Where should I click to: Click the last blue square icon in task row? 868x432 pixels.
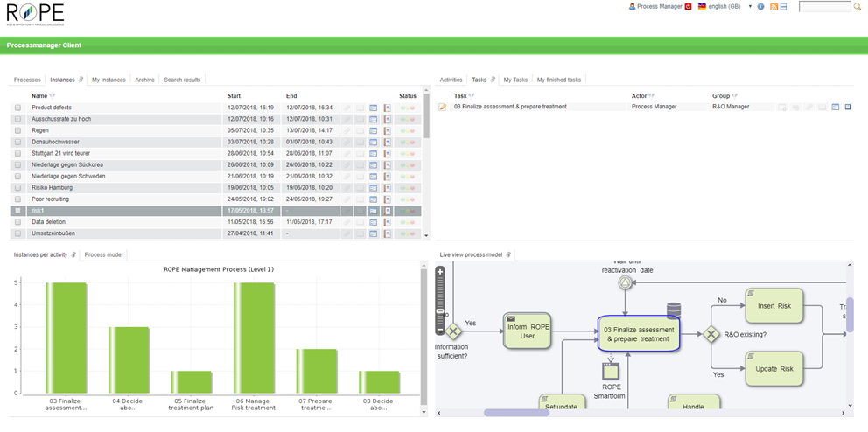click(848, 107)
